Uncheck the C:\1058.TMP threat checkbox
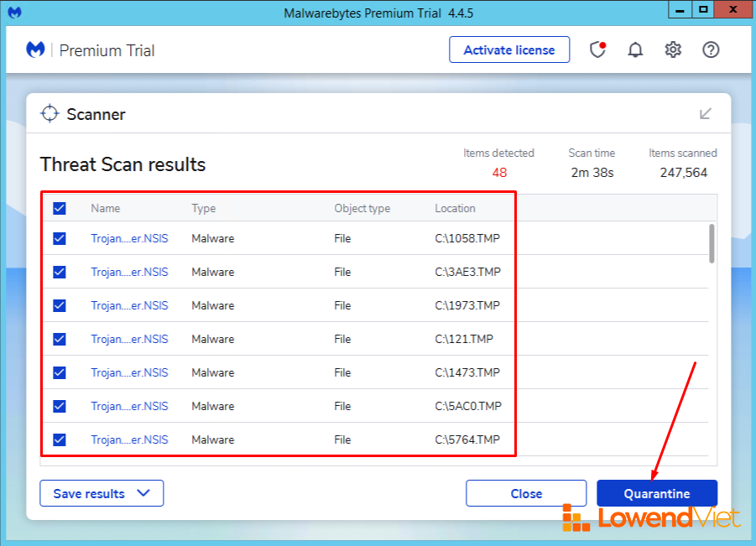This screenshot has width=756, height=546. (60, 238)
